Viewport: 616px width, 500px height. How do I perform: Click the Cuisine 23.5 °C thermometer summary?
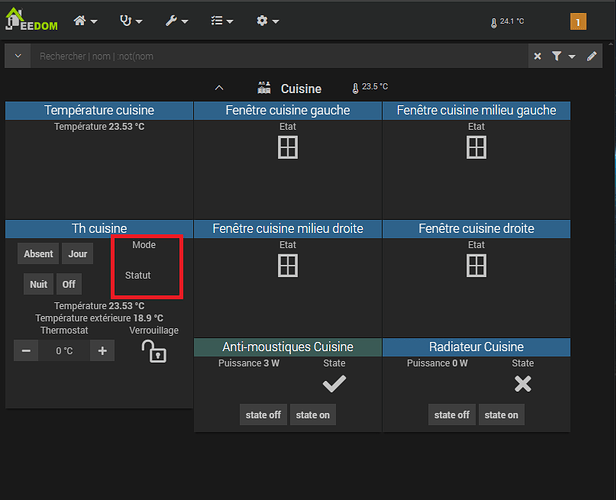370,87
